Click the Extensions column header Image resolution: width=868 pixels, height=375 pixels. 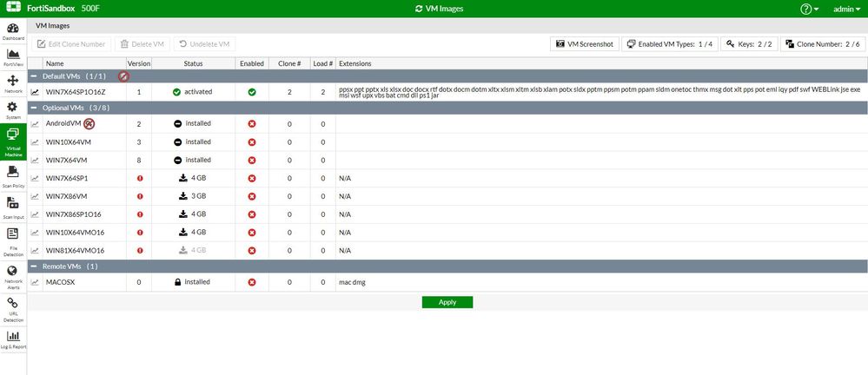(601, 63)
